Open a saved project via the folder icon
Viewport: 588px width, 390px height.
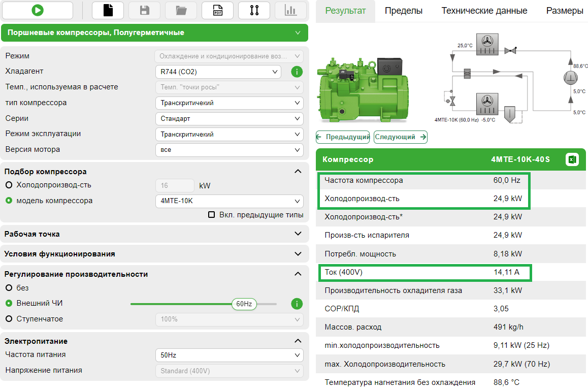coord(181,10)
